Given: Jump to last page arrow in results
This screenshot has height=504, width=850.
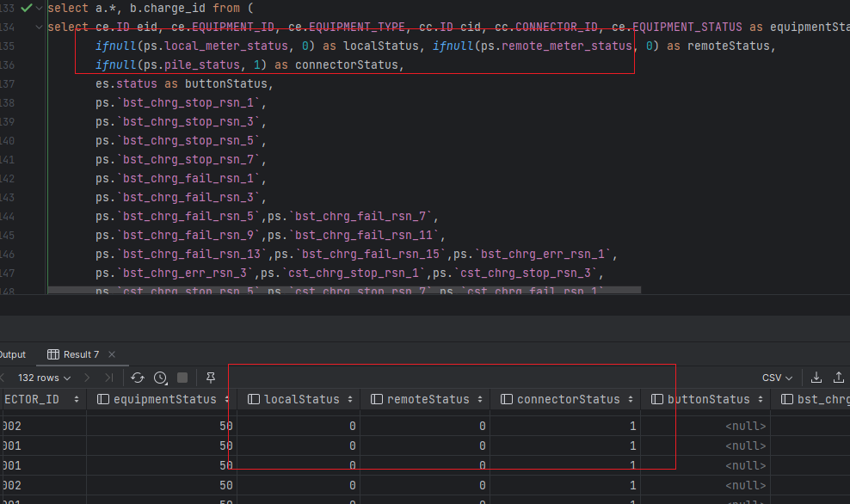Looking at the screenshot, I should 109,378.
